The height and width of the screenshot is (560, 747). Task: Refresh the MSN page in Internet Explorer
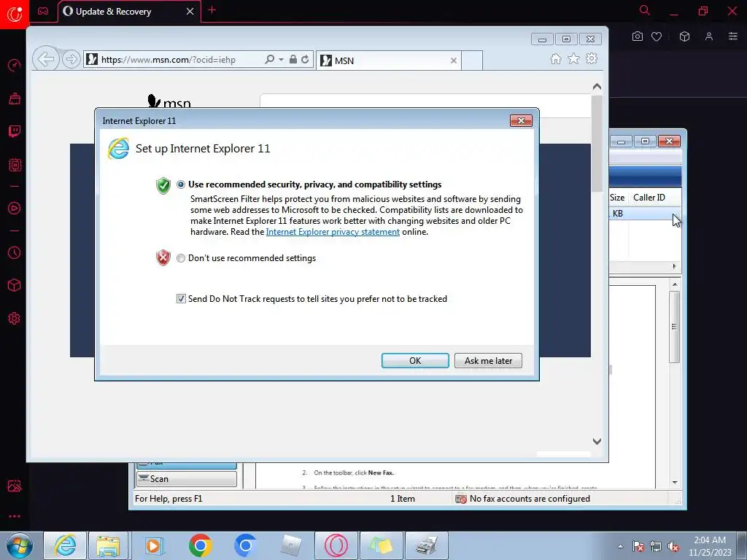(x=305, y=59)
